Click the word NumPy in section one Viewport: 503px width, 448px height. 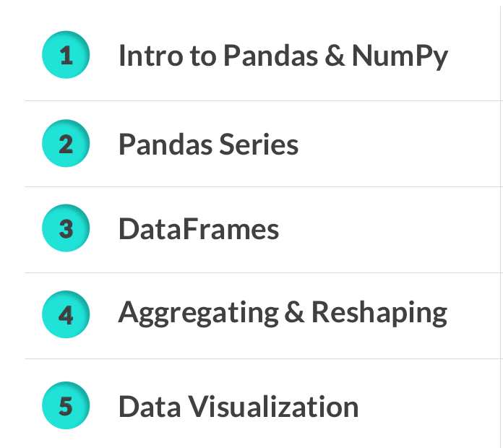pos(400,56)
